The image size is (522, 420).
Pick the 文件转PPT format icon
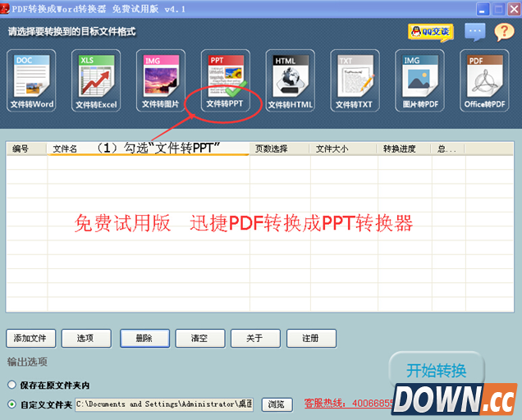click(x=226, y=80)
